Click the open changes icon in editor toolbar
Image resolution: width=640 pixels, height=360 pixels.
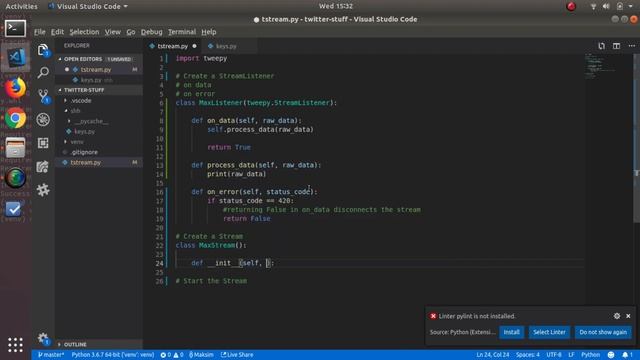click(x=601, y=46)
